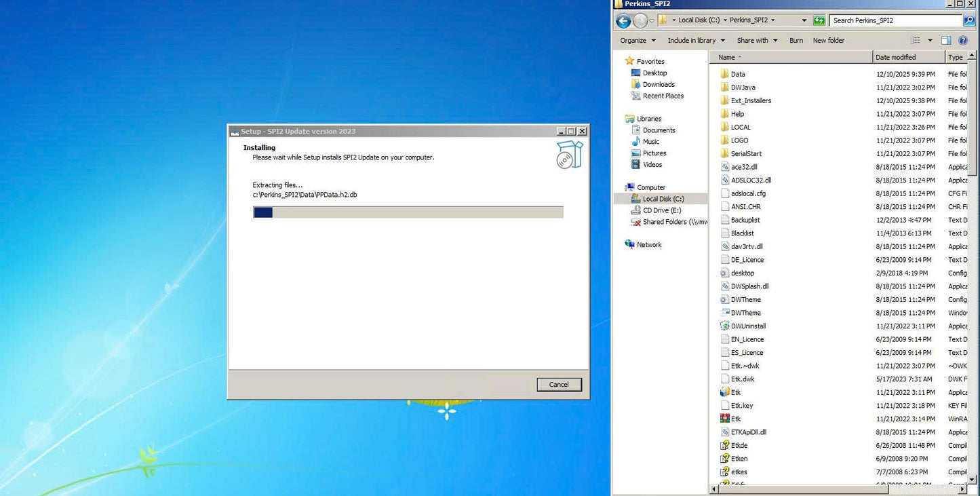Screen dimensions: 980x496
Task: Select Local Disk (C:) in navigation pane
Action: click(663, 199)
